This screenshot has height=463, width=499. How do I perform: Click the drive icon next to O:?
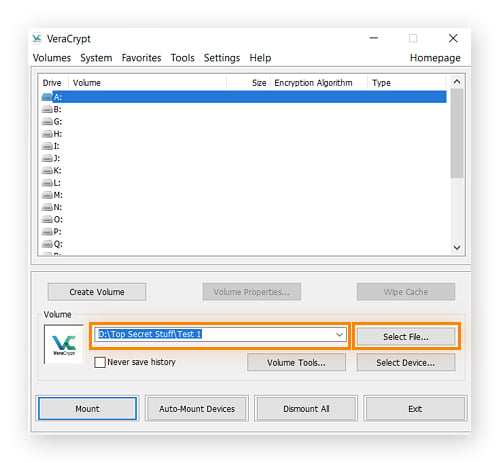pyautogui.click(x=47, y=219)
